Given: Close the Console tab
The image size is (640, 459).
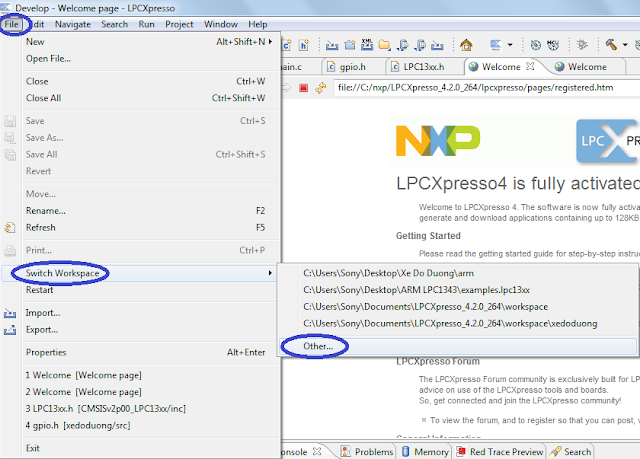Looking at the screenshot, I should [x=317, y=451].
